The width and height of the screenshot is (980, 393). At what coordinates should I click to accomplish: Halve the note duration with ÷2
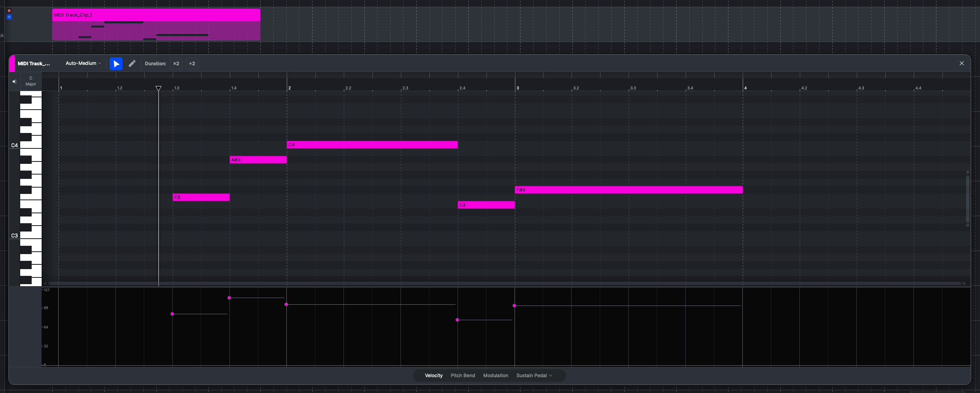pyautogui.click(x=192, y=64)
